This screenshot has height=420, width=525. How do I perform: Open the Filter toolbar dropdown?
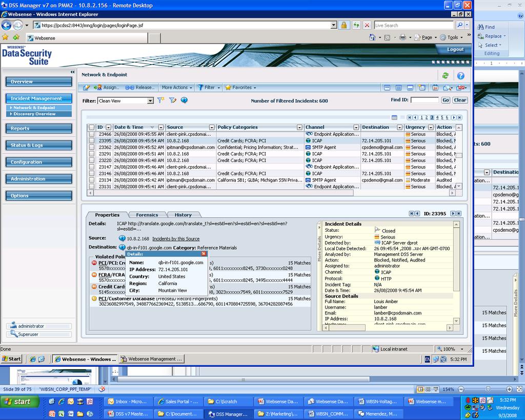click(x=209, y=87)
